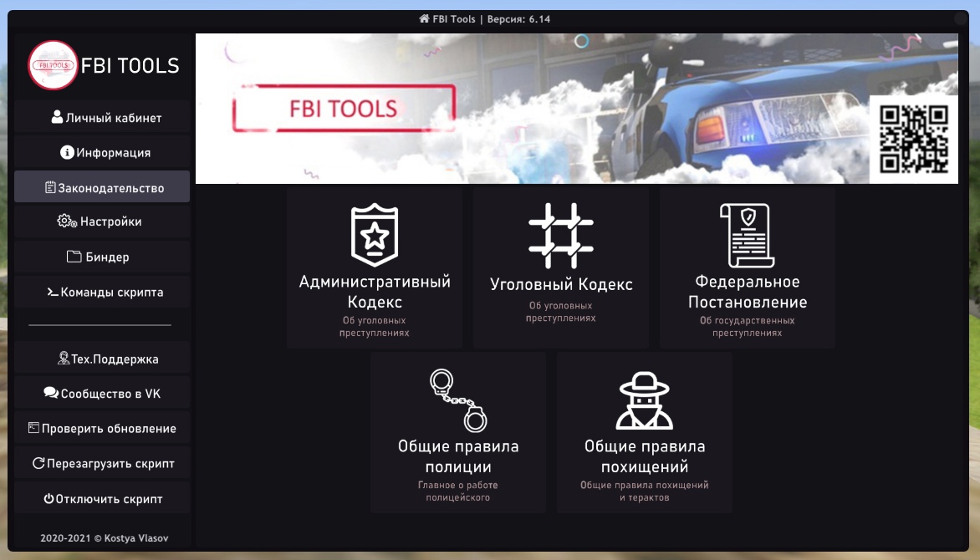Open the Общие правила похищений title
The image size is (980, 560).
[645, 456]
